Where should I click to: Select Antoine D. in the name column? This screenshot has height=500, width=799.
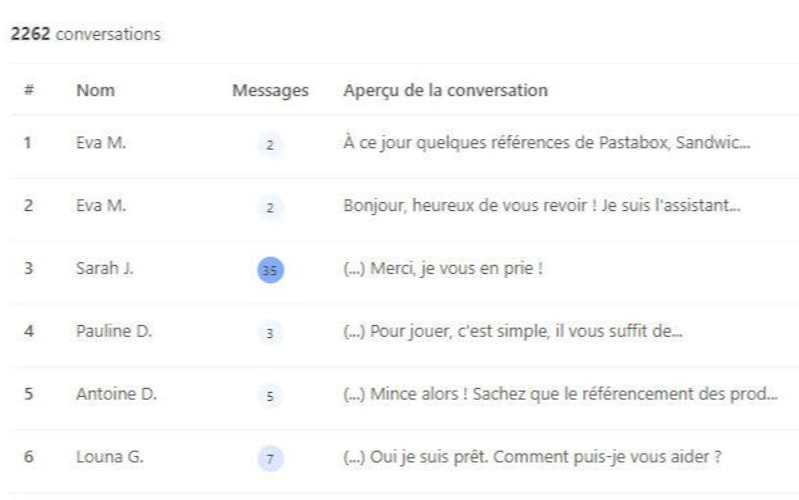[116, 394]
